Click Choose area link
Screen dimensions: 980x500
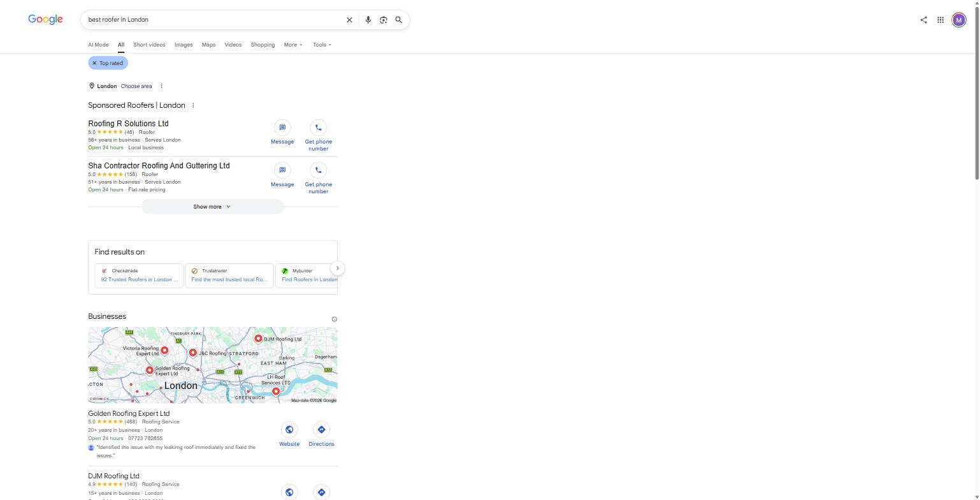(x=136, y=86)
